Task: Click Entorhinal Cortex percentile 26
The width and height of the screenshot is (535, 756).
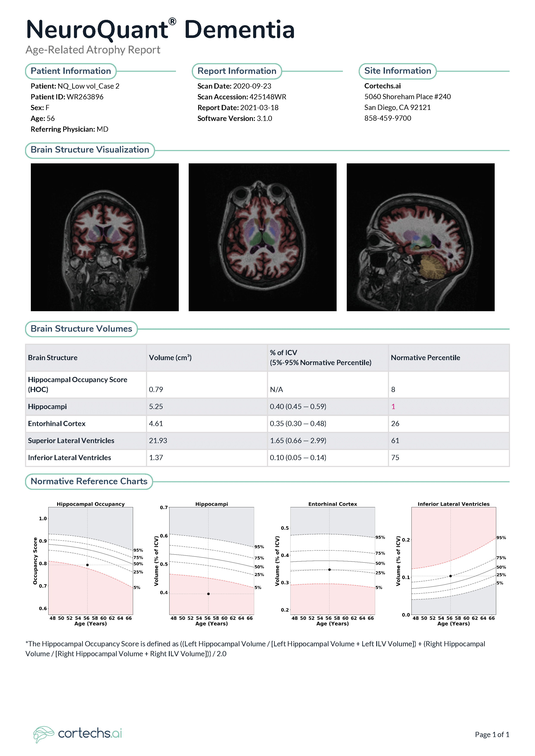Action: point(395,424)
